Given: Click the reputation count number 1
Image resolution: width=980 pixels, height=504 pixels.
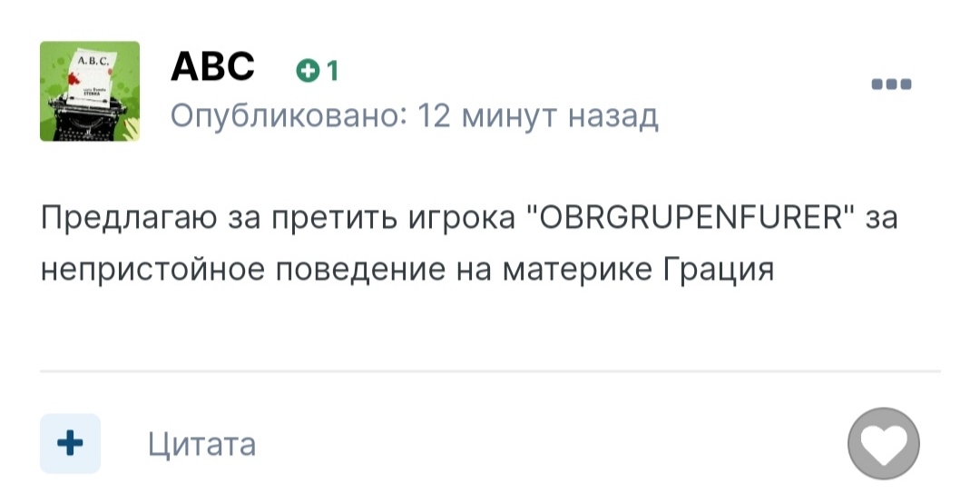Looking at the screenshot, I should 332,72.
